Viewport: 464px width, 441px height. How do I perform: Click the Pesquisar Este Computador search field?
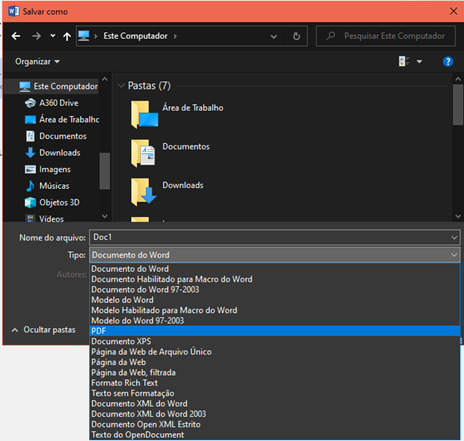(386, 36)
